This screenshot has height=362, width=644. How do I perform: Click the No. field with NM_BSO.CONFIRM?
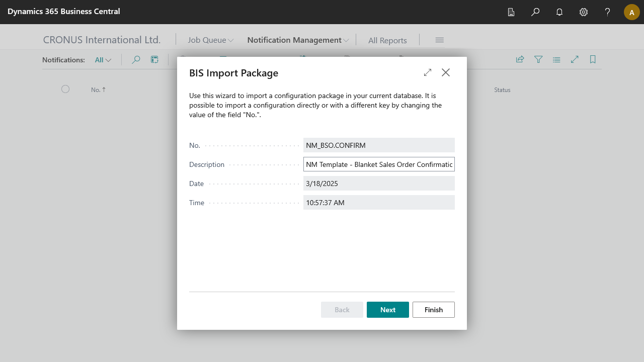379,145
